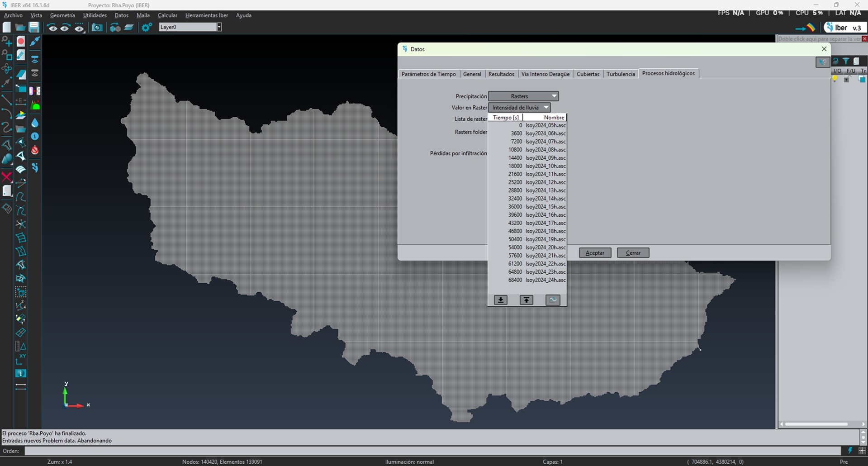Open the dotted eye view options flyout
868x466 pixels.
(79, 28)
